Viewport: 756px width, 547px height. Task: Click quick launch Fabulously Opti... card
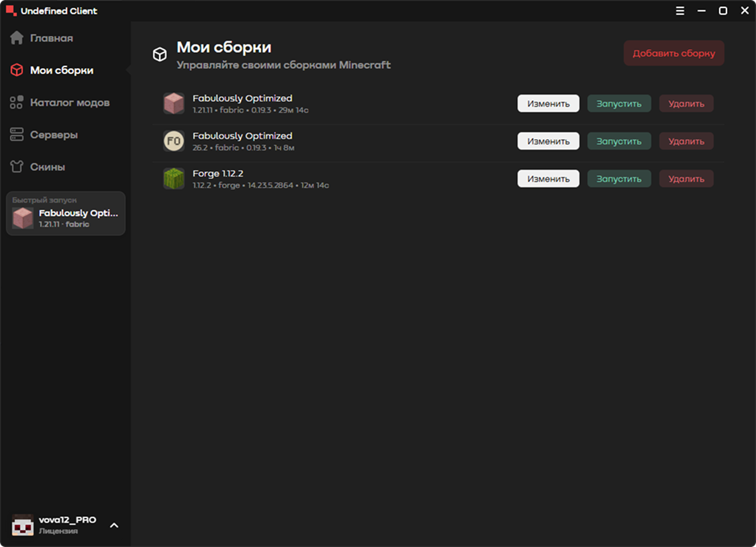(66, 213)
